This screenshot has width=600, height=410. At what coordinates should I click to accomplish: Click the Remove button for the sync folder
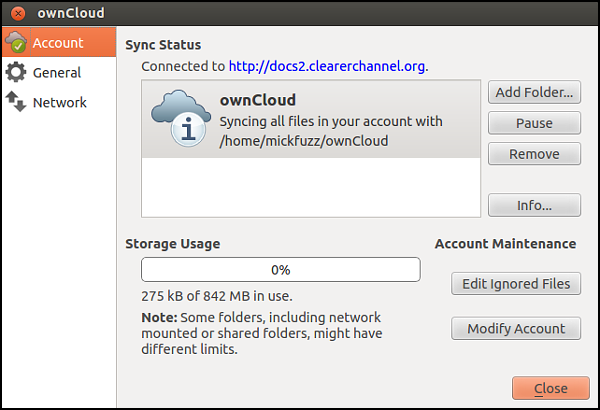pos(534,154)
